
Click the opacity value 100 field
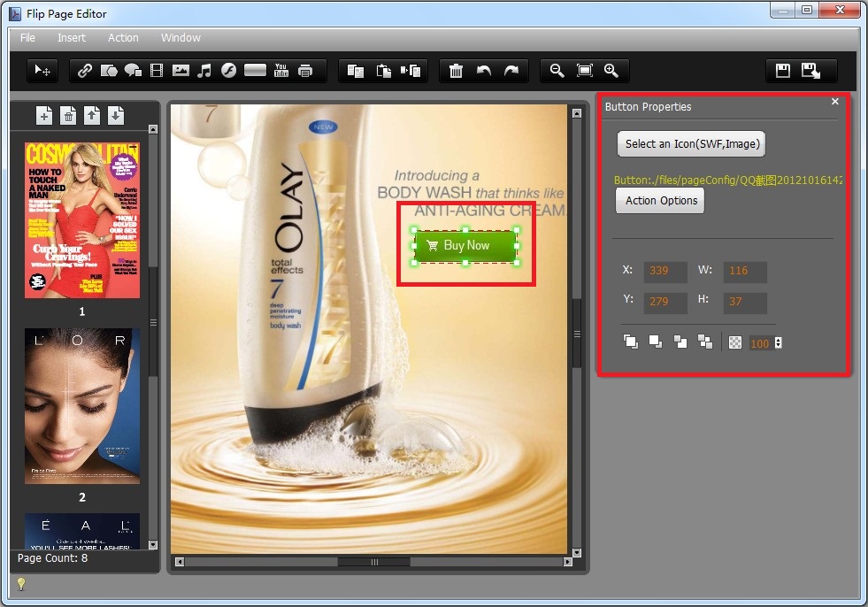tap(761, 343)
